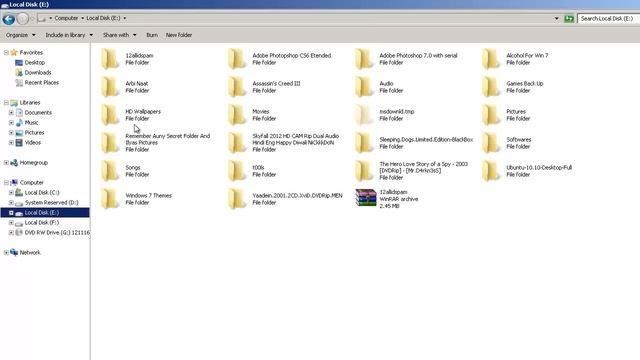The height and width of the screenshot is (360, 640).
Task: Select the Softwares folder icon
Action: [x=490, y=143]
